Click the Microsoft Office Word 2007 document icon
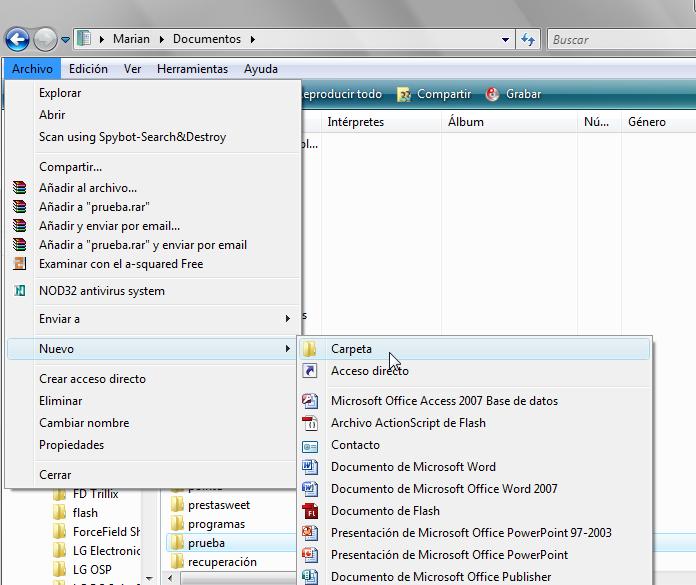Screen dimensions: 696x585 click(x=309, y=489)
